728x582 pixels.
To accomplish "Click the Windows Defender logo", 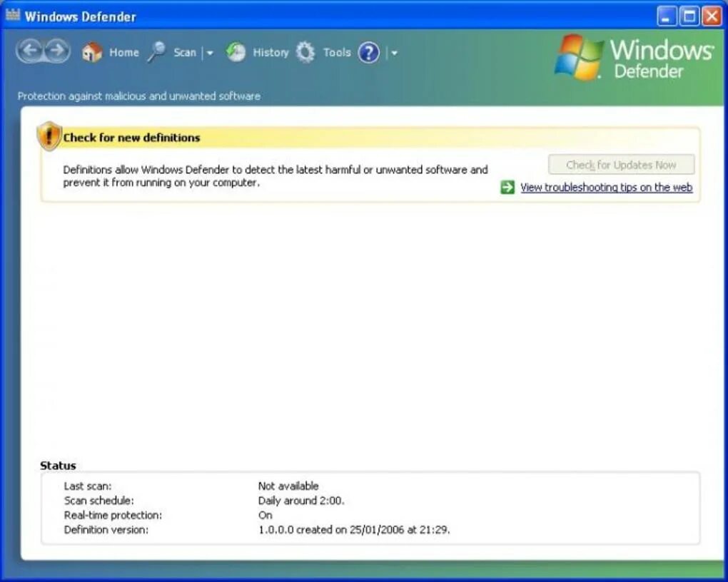I will (x=635, y=58).
